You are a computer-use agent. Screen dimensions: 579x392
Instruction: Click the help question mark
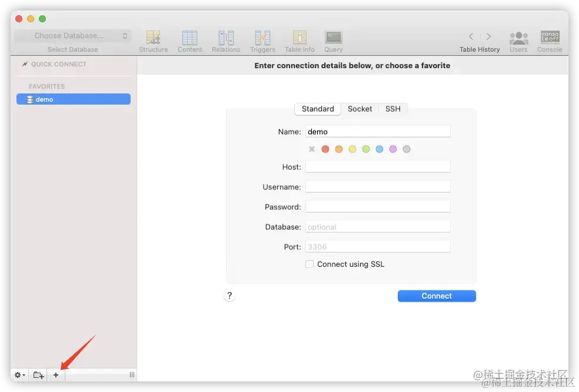(x=229, y=296)
